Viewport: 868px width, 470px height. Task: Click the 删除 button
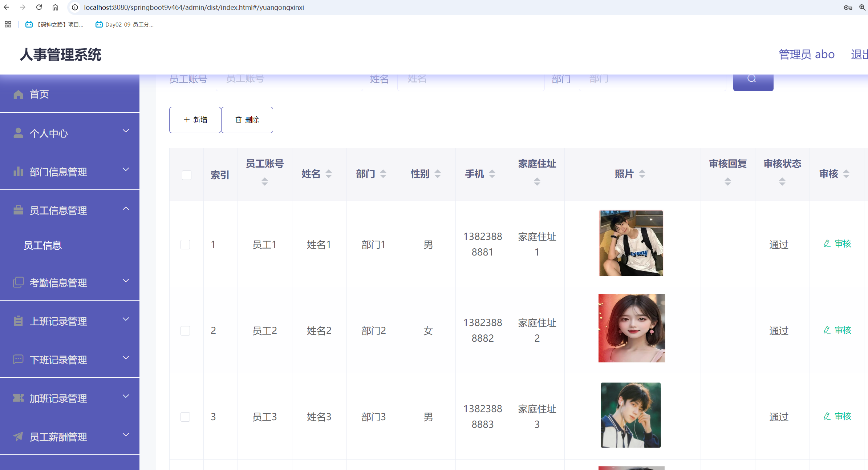[x=247, y=120]
